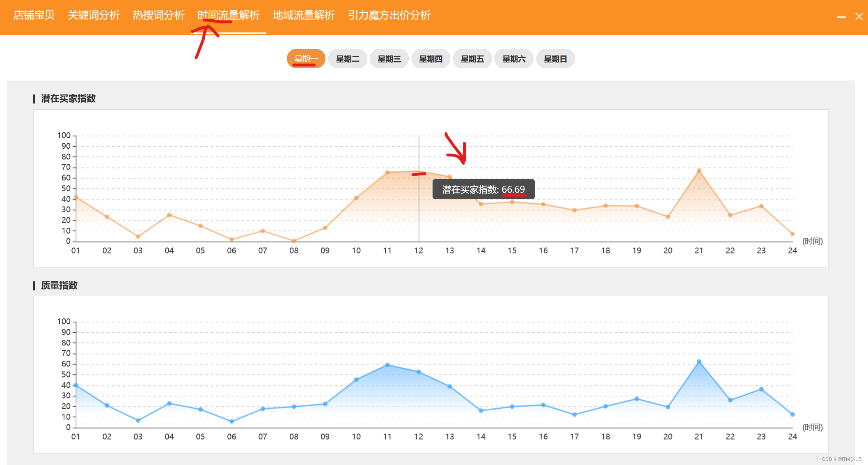This screenshot has width=868, height=465.
Task: Click hour 19 point on 质量指数 chart
Action: point(637,399)
